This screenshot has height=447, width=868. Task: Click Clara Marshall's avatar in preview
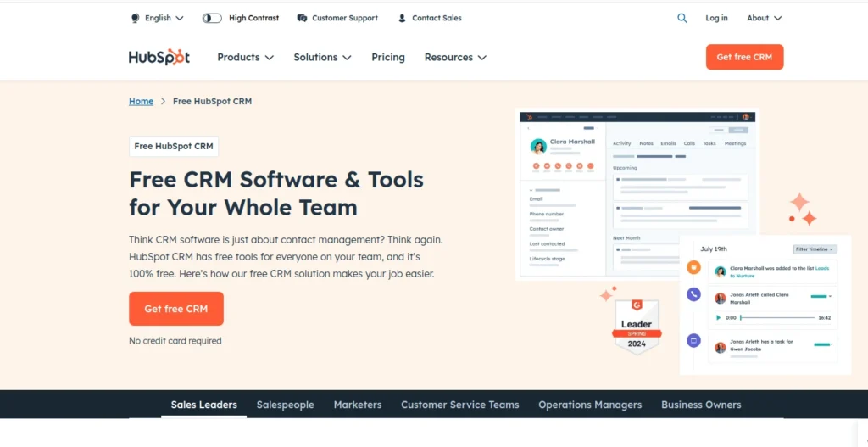coord(538,146)
